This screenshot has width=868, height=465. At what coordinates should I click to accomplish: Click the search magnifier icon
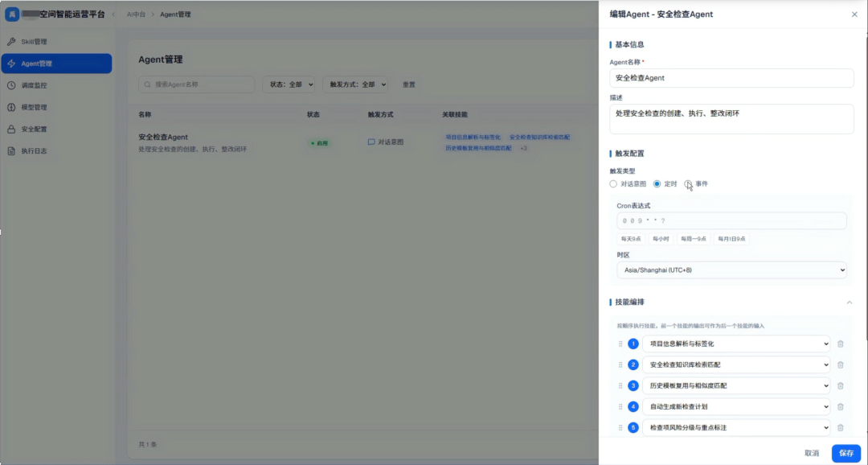tap(148, 84)
